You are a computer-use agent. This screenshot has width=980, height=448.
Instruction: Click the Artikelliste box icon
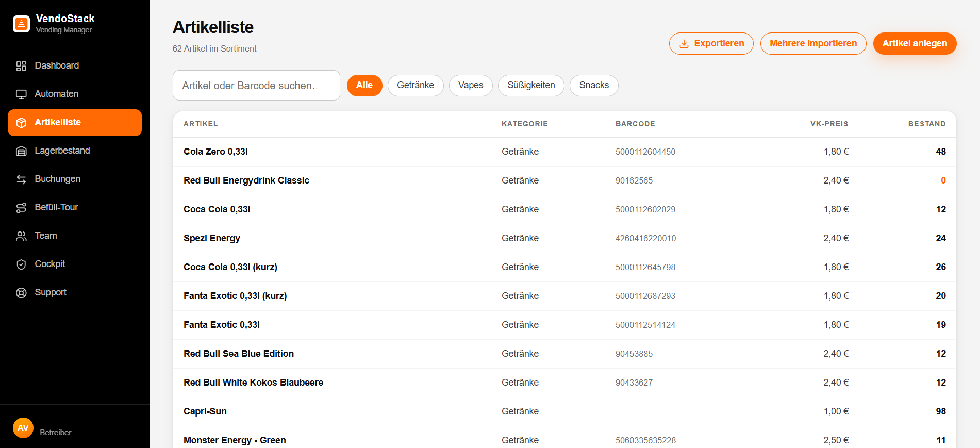[x=21, y=123]
